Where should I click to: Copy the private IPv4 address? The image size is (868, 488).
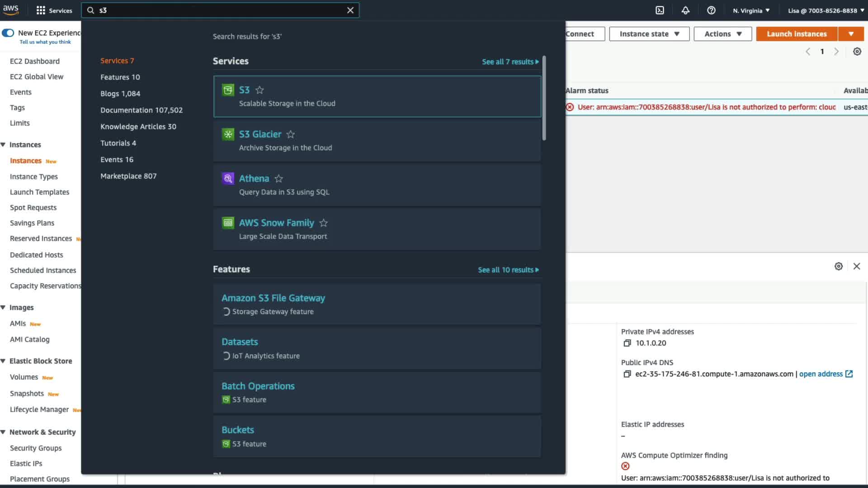(x=627, y=343)
